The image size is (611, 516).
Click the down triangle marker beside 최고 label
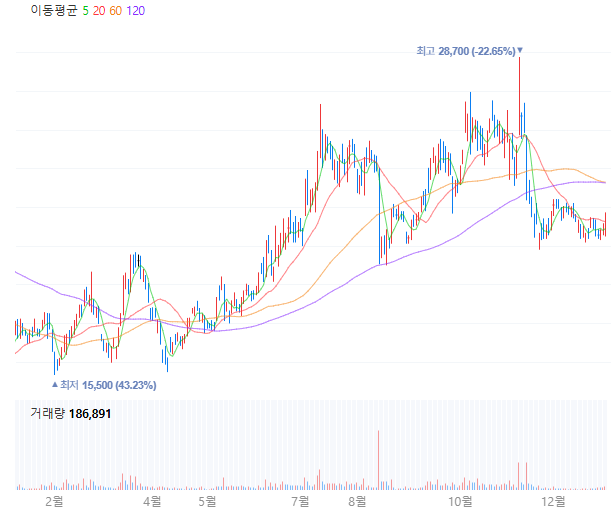click(x=520, y=50)
